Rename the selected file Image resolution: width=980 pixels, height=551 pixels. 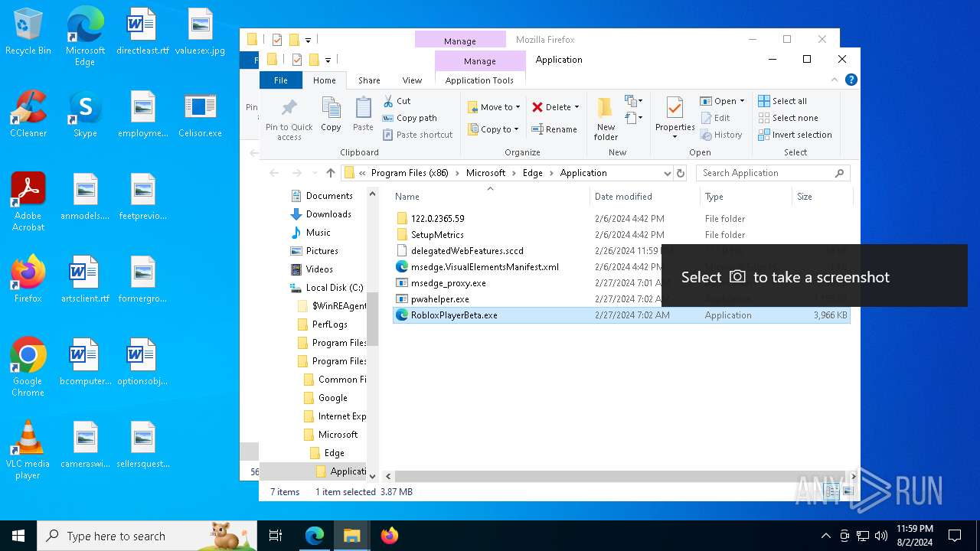[x=554, y=129]
